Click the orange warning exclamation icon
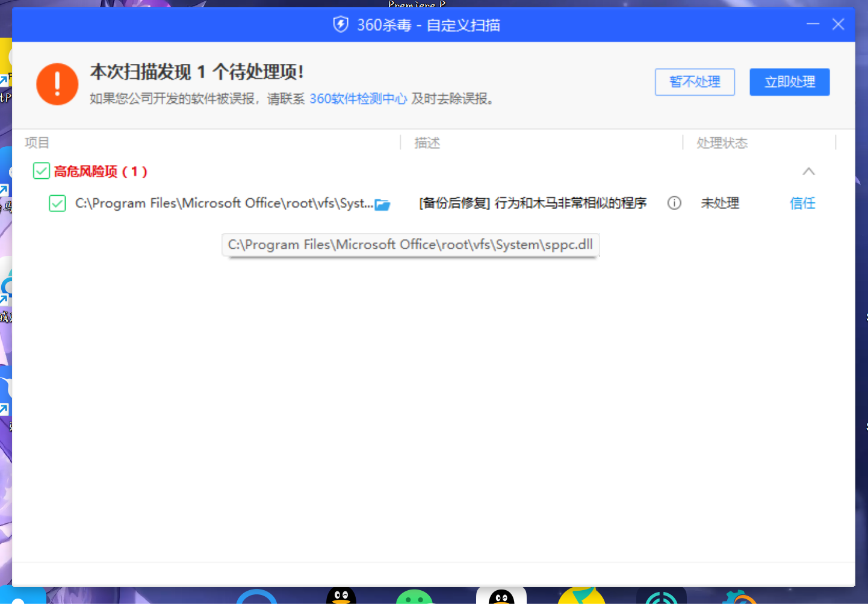 (x=57, y=84)
